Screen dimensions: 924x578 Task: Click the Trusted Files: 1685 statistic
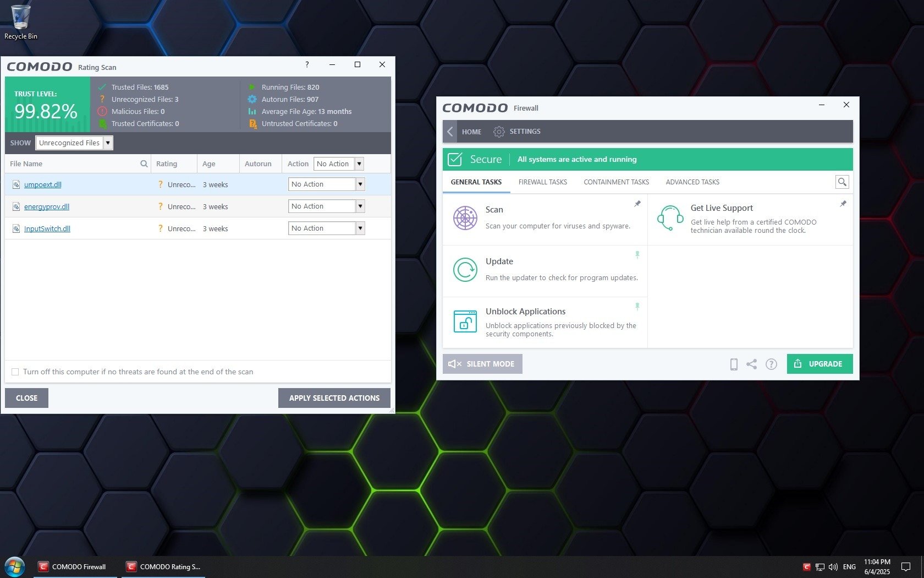(x=140, y=88)
